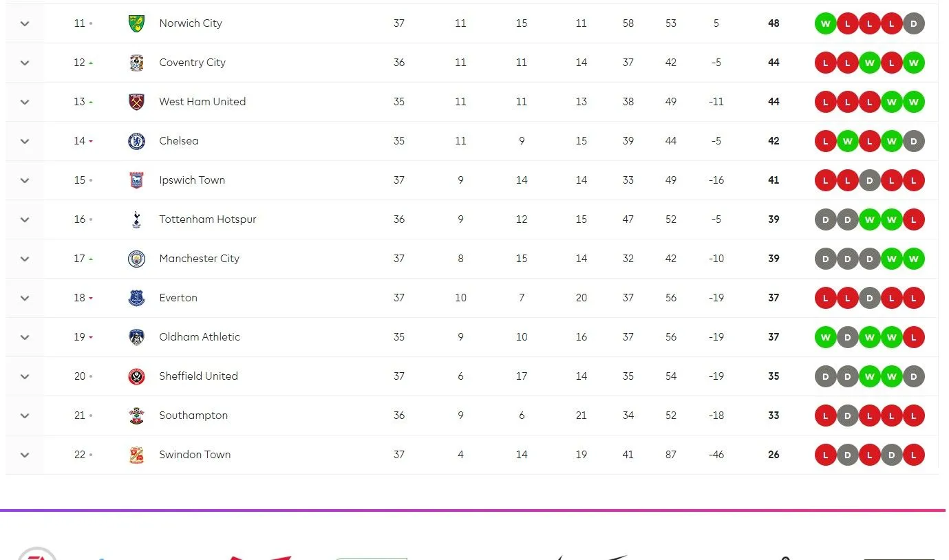Open the Manchester City team name link
949x560 pixels.
click(199, 259)
